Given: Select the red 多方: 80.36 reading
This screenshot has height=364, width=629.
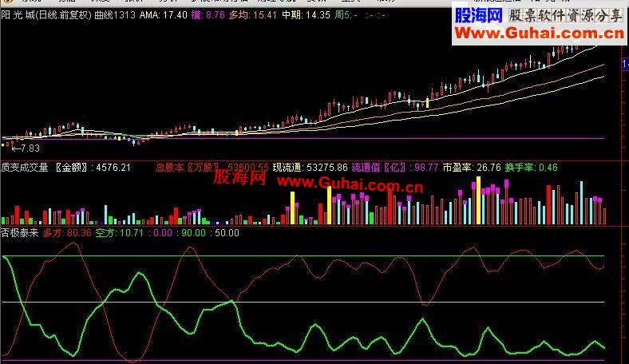Looking at the screenshot, I should [x=67, y=233].
